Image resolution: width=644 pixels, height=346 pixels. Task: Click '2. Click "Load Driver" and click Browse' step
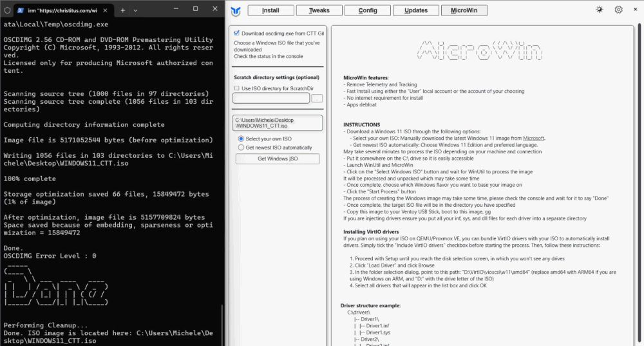pos(392,265)
